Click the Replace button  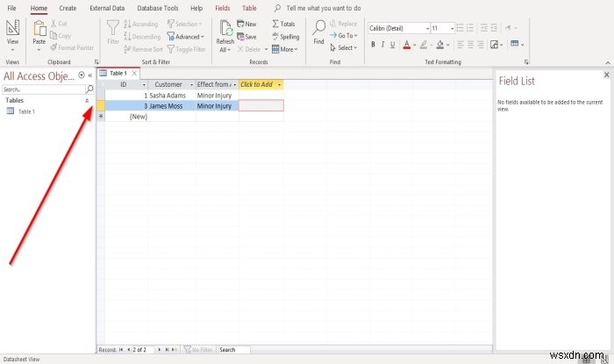click(x=343, y=24)
